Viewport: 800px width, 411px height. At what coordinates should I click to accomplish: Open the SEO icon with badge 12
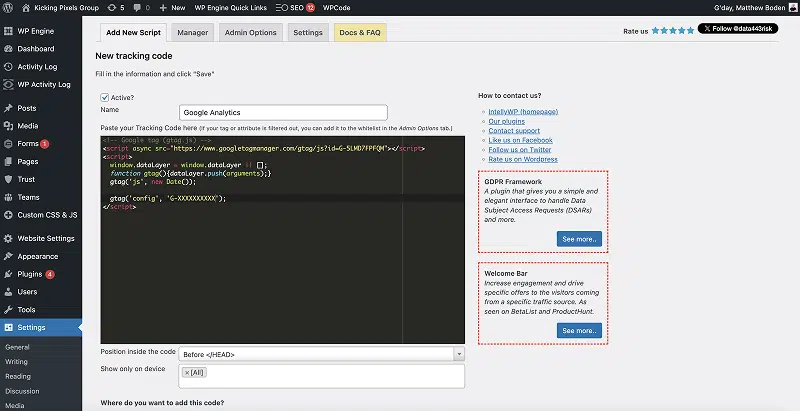[282, 8]
